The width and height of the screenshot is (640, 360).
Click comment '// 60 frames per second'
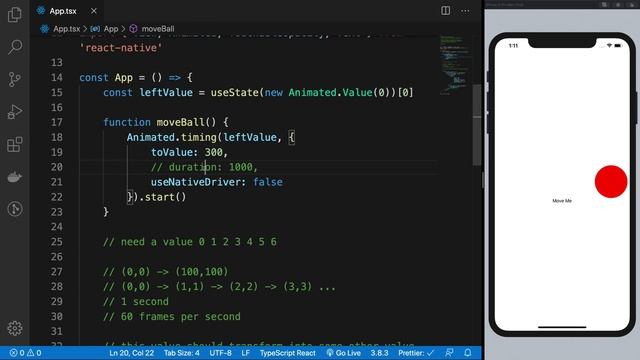click(172, 317)
